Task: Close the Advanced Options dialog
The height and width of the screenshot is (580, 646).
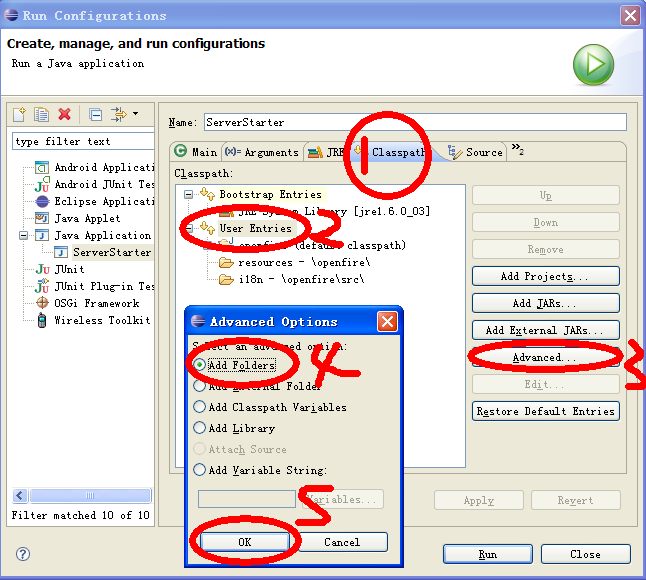Action: (x=387, y=322)
